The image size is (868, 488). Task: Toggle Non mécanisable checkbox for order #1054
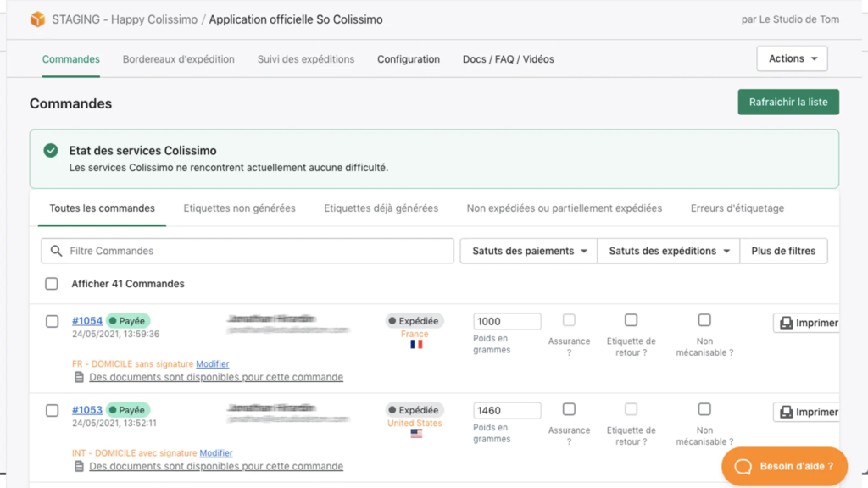pyautogui.click(x=704, y=320)
